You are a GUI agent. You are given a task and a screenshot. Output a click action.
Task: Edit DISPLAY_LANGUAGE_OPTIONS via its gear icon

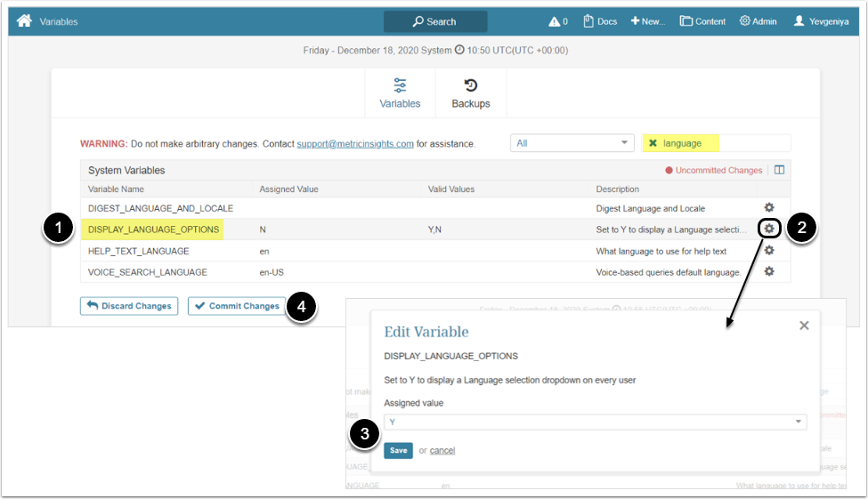769,229
